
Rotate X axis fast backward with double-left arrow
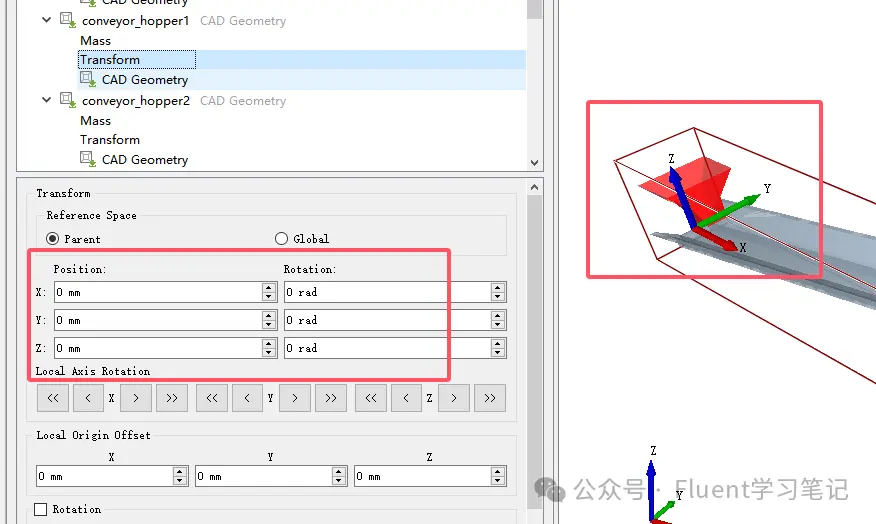point(53,398)
